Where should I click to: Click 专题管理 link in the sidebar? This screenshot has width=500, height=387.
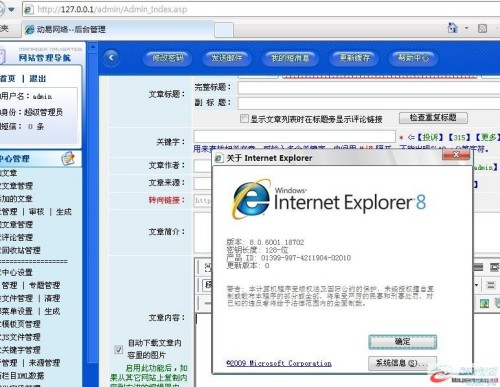coord(45,285)
